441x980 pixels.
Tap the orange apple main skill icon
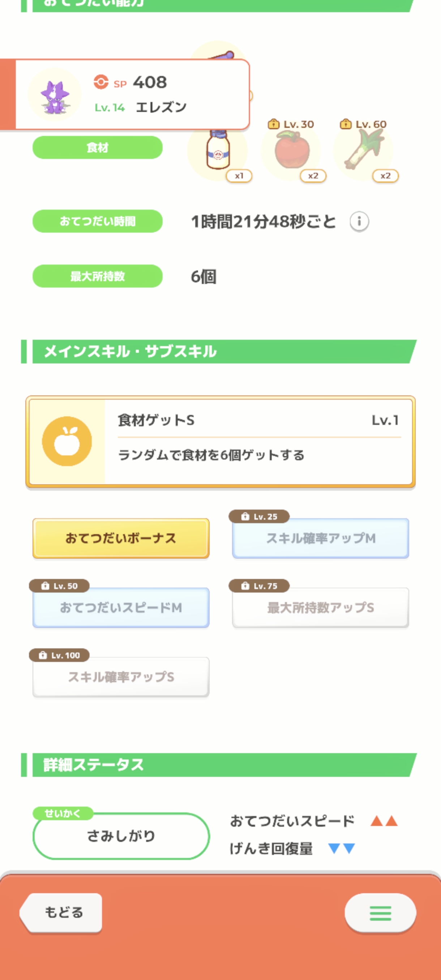click(x=67, y=441)
